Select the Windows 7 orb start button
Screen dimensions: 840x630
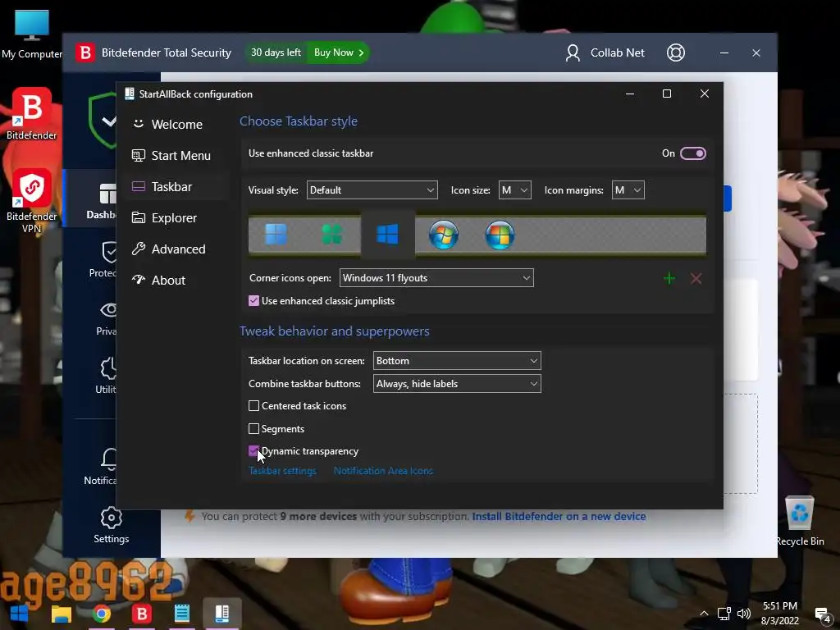444,234
